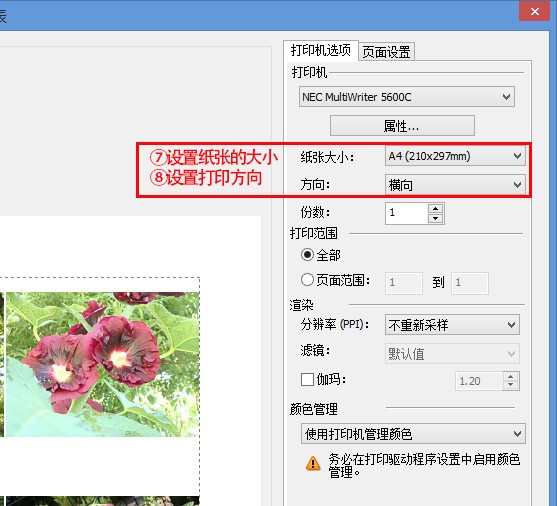Viewport: 557px width, 506px height.
Task: Open the 方向 横向 orientation dropdown
Action: pyautogui.click(x=455, y=184)
